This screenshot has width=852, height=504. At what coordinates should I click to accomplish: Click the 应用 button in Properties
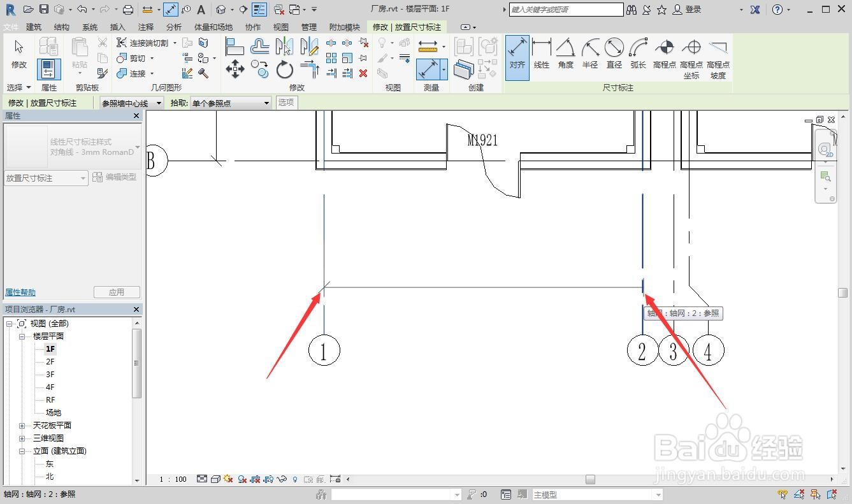point(117,292)
